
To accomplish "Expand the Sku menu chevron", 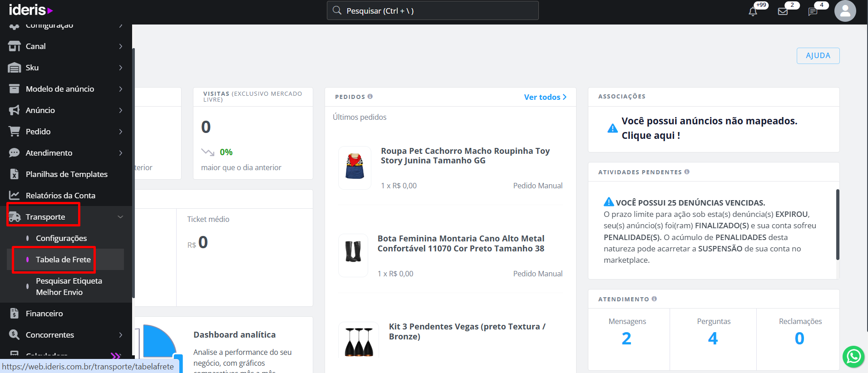I will tap(121, 68).
